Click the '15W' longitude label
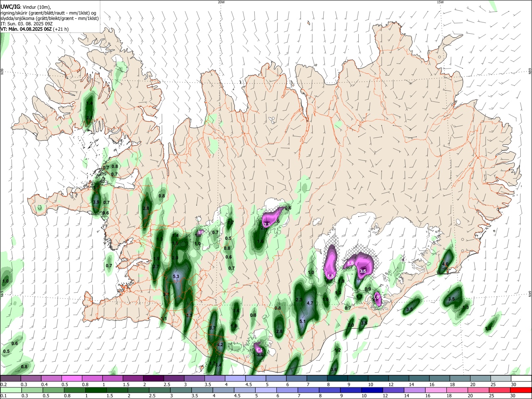 [x=440, y=2]
